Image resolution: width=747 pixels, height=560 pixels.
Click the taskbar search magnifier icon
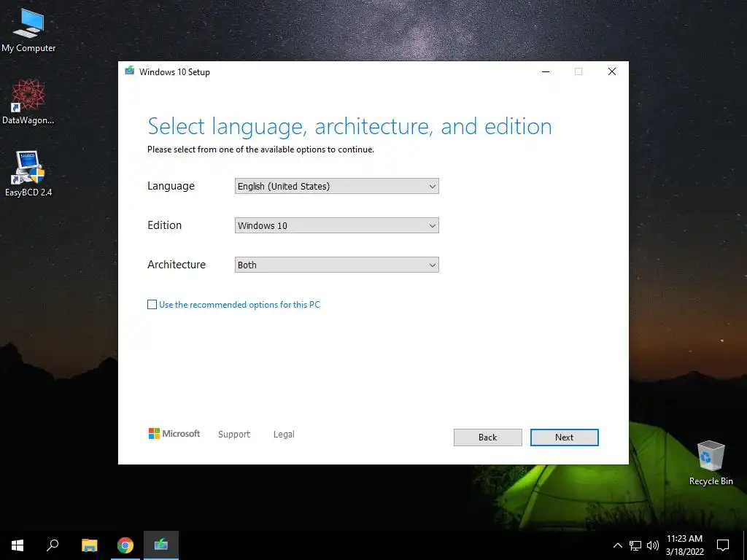click(53, 545)
